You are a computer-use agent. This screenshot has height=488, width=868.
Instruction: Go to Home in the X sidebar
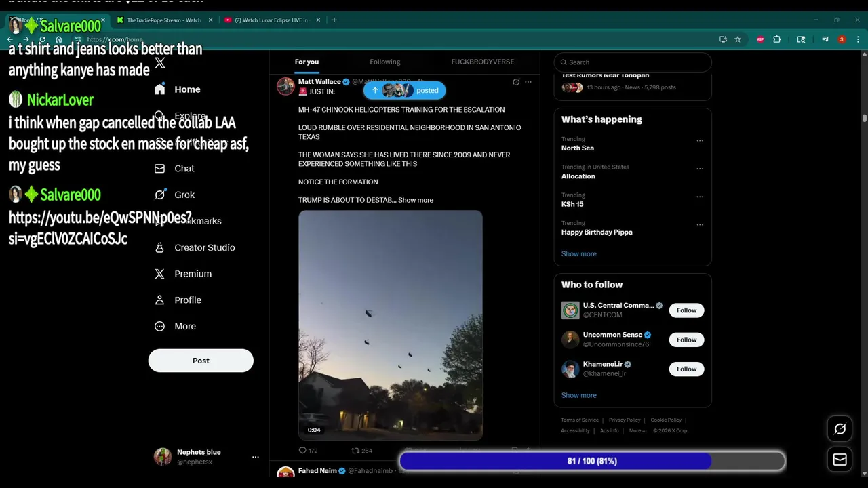(x=178, y=89)
